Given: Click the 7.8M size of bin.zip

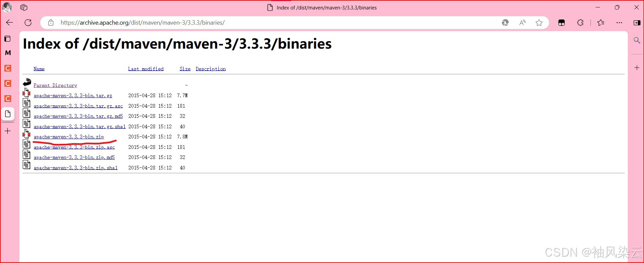Looking at the screenshot, I should 182,137.
